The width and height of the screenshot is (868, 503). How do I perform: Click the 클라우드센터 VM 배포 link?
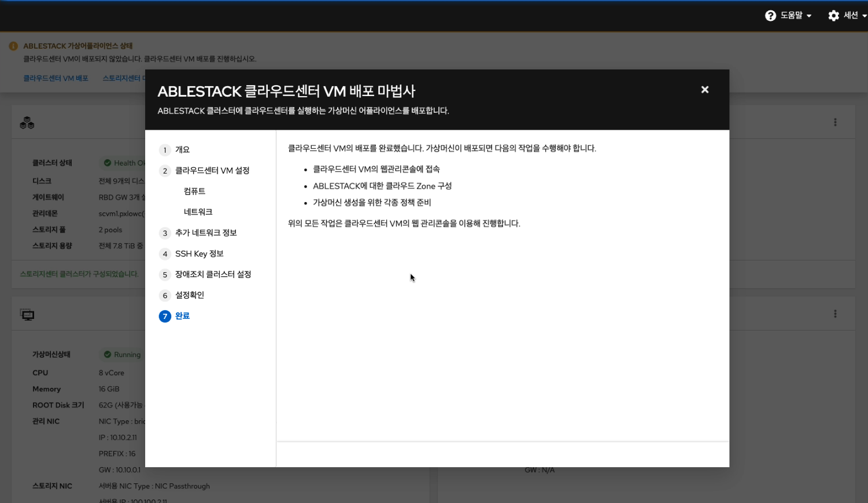56,78
